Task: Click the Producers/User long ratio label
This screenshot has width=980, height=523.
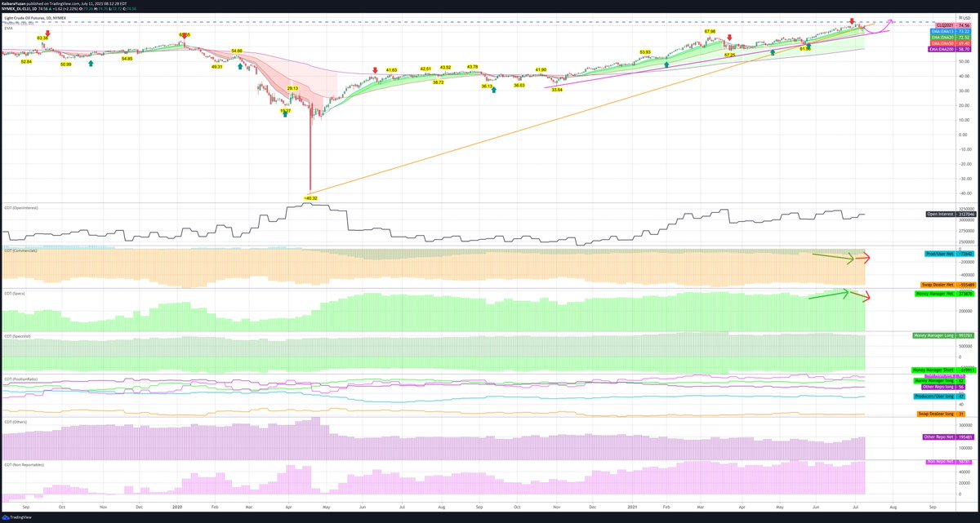Action: coord(938,396)
